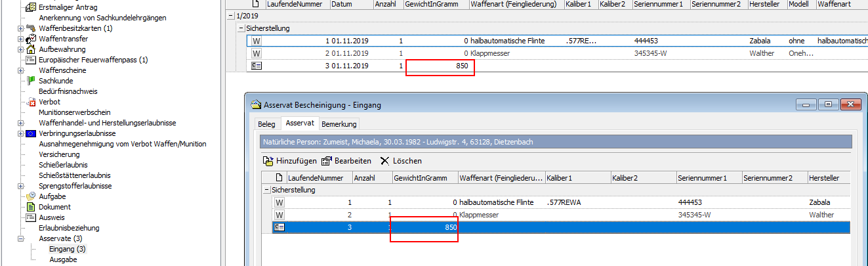Click the Aufbewahrung house icon in tree
Viewport: 868px width, 266px height.
[31, 49]
